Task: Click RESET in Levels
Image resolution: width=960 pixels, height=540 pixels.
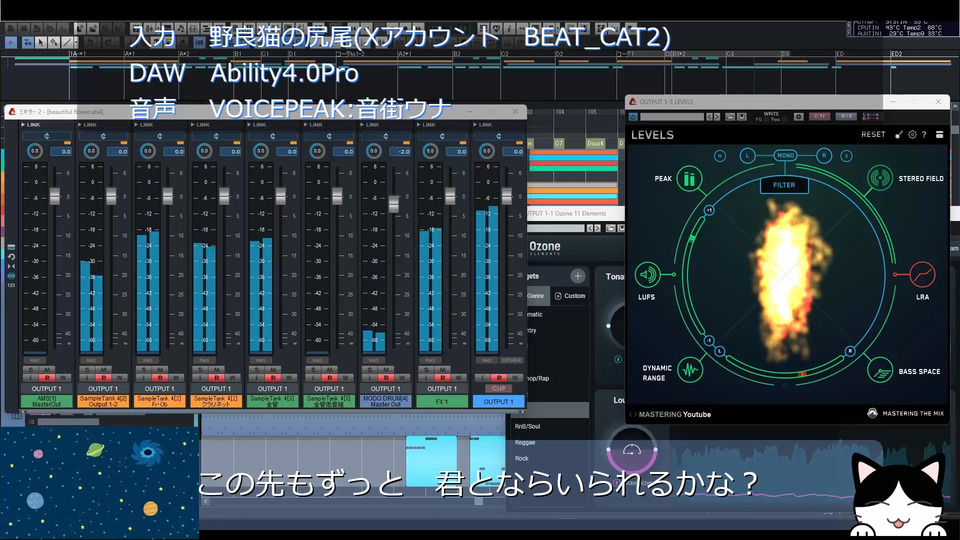Action: pos(873,135)
